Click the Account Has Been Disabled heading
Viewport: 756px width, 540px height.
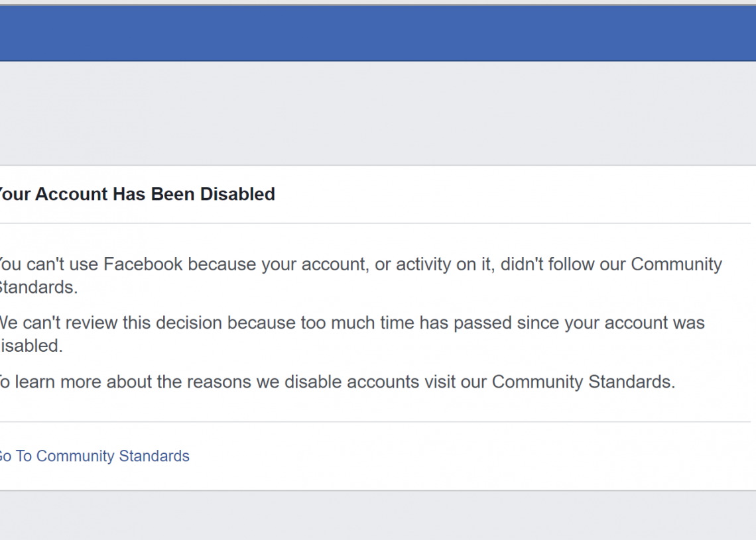coord(136,194)
